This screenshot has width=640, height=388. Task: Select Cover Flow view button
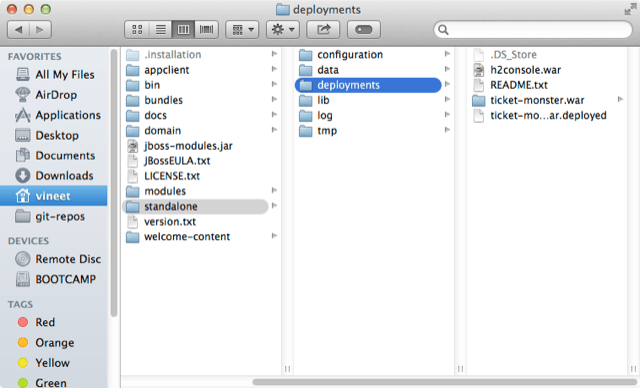207,30
